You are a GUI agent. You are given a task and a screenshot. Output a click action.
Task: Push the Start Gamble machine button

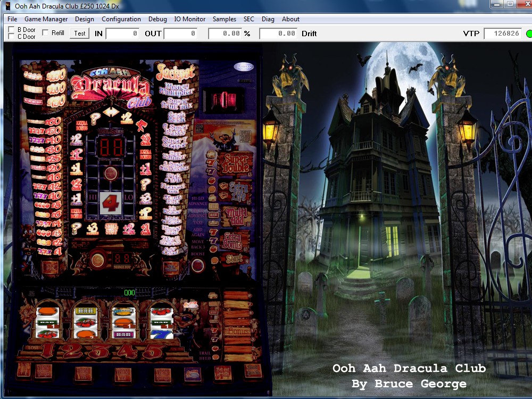(253, 371)
